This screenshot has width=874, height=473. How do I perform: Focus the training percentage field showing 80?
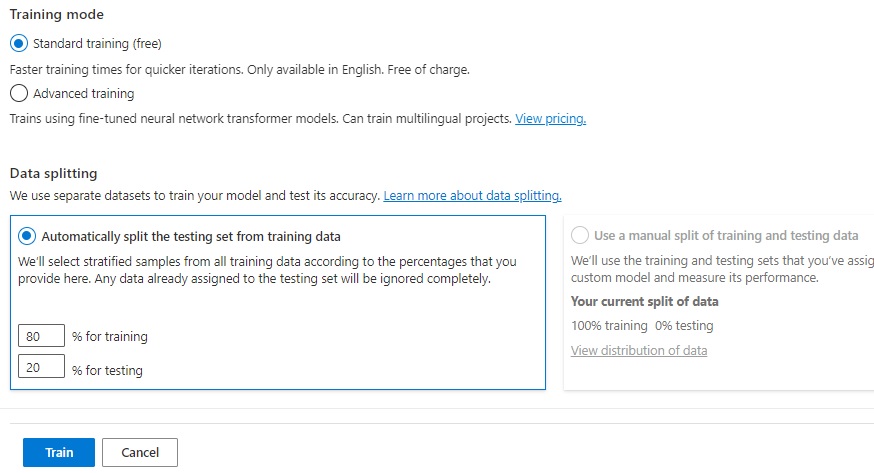pos(41,337)
